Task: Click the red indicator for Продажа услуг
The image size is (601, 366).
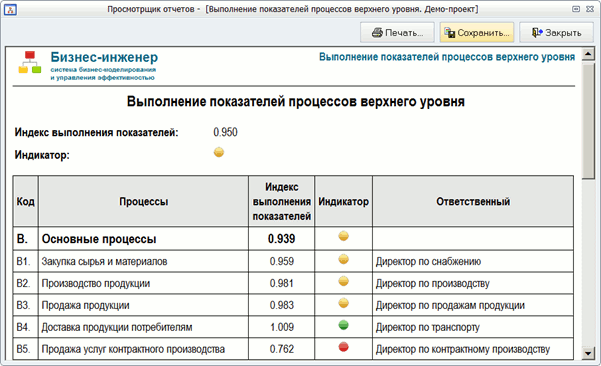Action: click(x=343, y=347)
